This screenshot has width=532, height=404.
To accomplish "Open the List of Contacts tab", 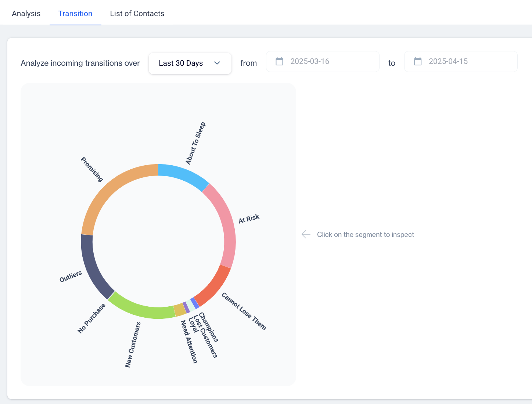I will (x=137, y=14).
